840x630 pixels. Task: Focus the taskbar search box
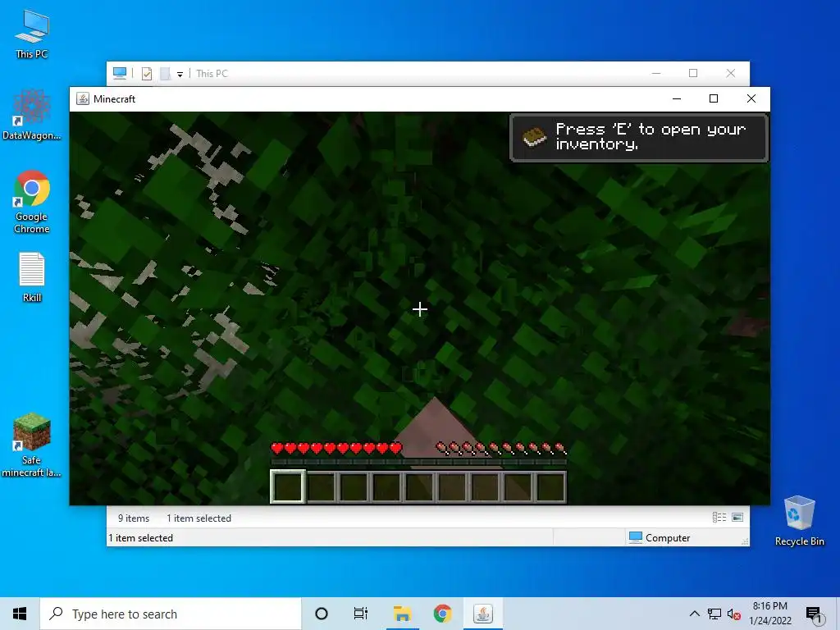(x=171, y=614)
